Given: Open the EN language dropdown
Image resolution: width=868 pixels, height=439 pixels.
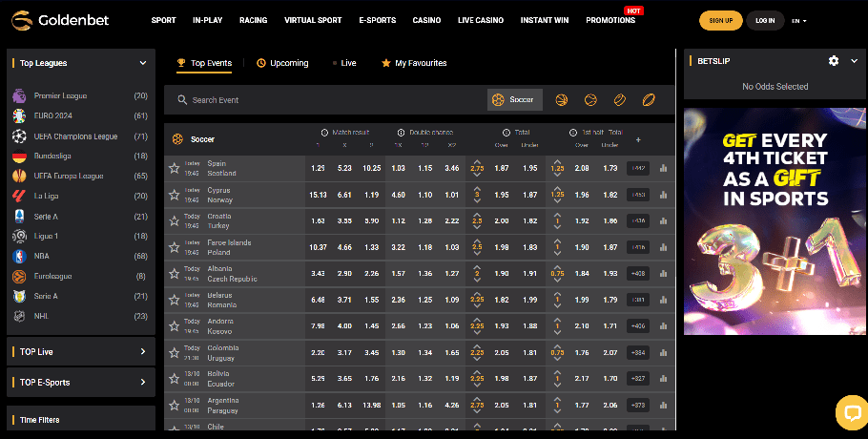Looking at the screenshot, I should tap(799, 20).
